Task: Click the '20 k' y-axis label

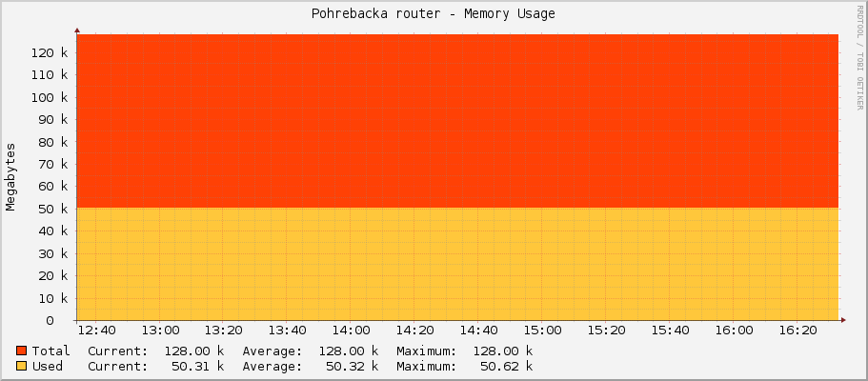Action: click(x=54, y=276)
